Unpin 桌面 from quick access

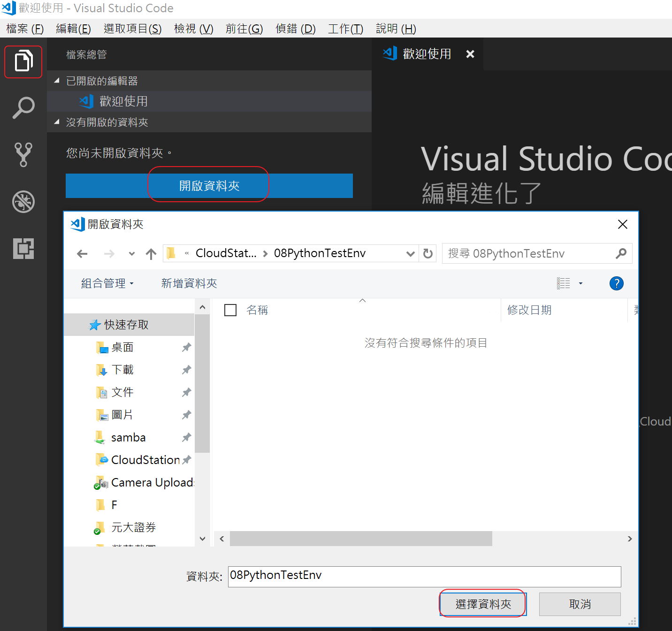186,347
